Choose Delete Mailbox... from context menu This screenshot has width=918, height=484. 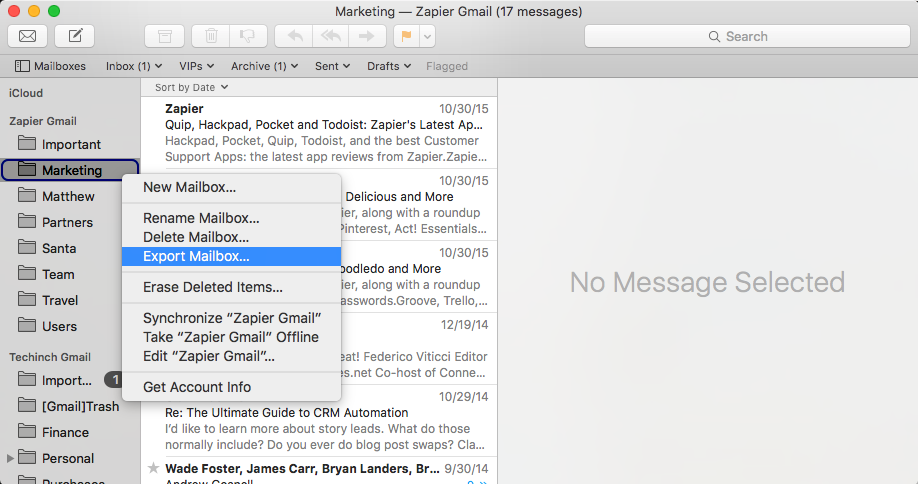click(231, 237)
